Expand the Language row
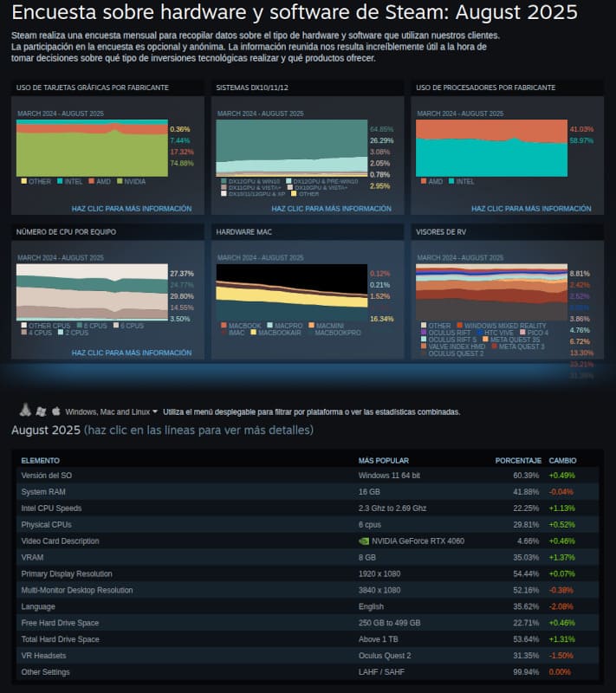 pos(308,606)
